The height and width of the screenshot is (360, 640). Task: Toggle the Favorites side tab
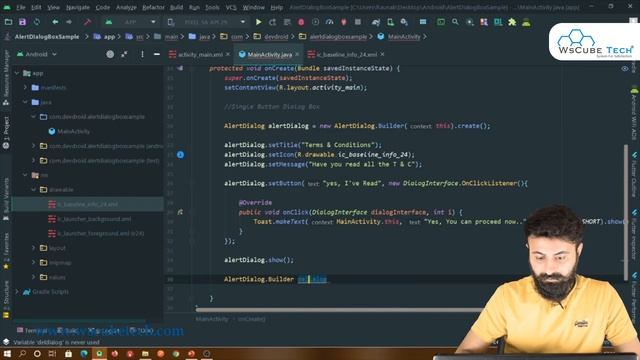click(x=6, y=250)
